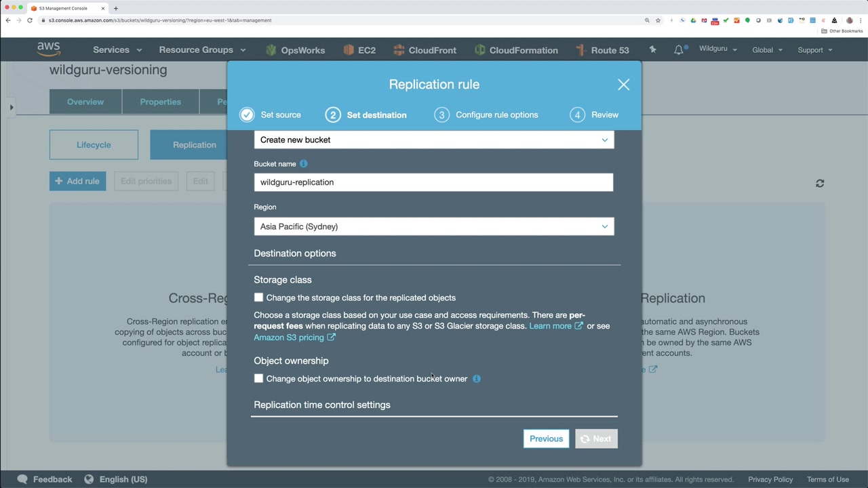This screenshot has height=488, width=868.
Task: Open the Chrome three-dot menu
Action: (x=861, y=20)
